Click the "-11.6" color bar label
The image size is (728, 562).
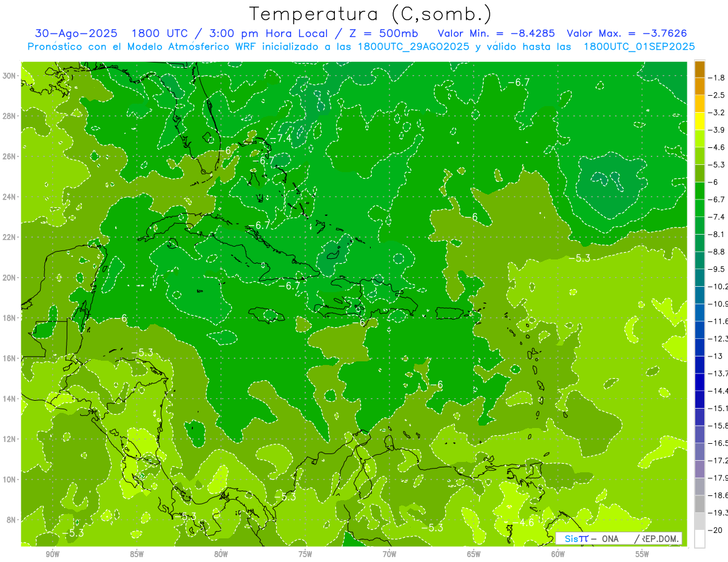point(718,321)
